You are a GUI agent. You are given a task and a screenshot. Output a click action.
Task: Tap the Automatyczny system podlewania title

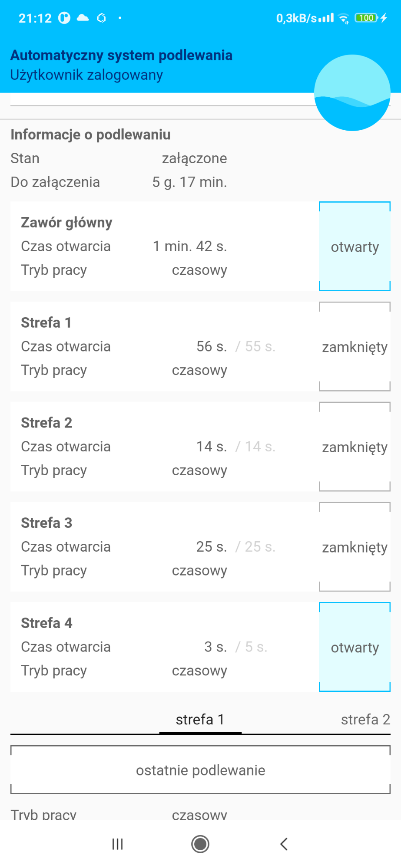[x=121, y=55]
